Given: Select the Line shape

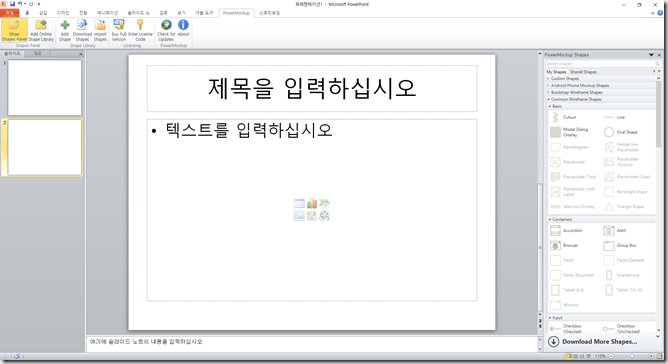Looking at the screenshot, I should point(614,117).
